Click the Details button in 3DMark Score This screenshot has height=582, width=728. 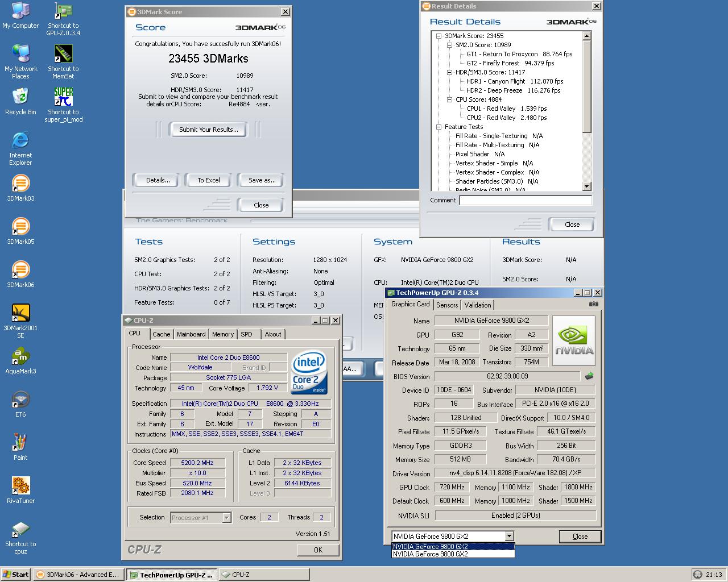pos(158,180)
